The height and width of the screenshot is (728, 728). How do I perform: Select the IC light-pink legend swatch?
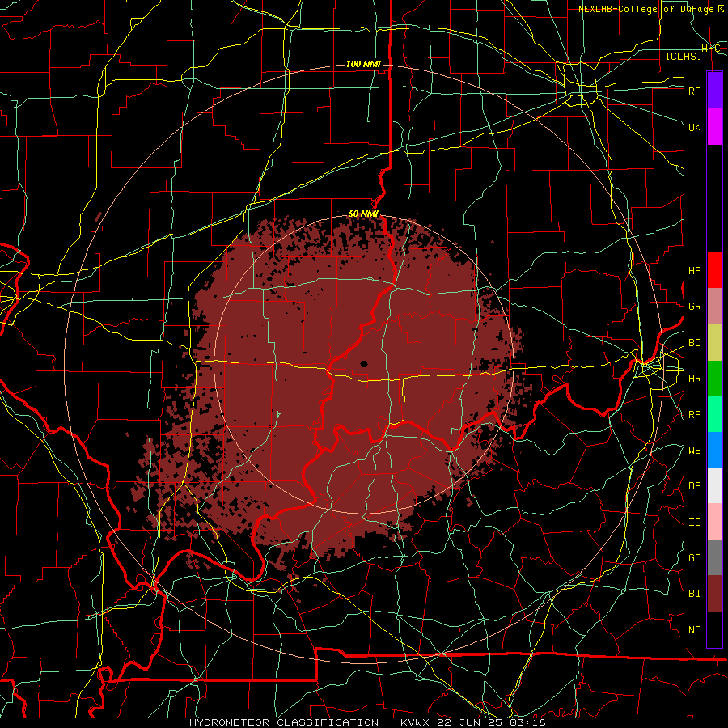tap(714, 522)
